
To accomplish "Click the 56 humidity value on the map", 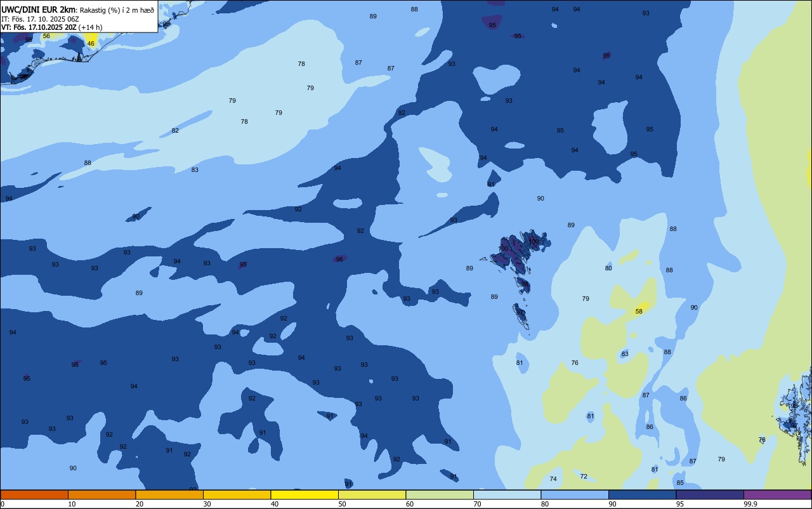I will [x=46, y=36].
